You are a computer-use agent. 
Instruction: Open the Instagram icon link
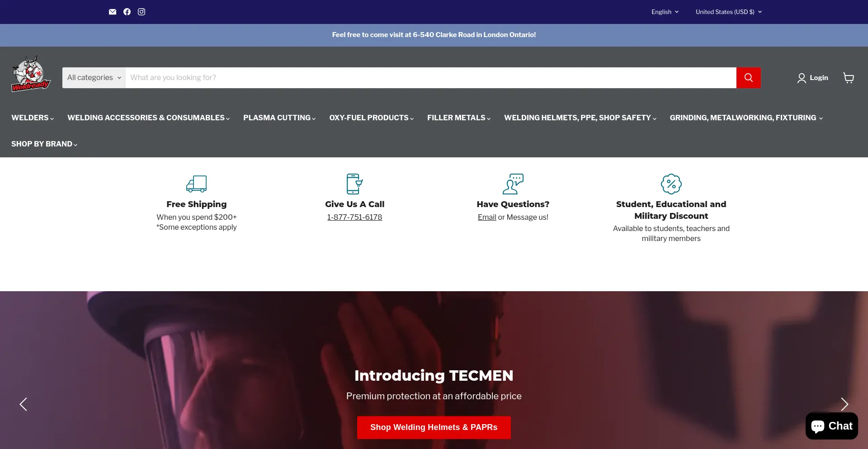tap(142, 12)
